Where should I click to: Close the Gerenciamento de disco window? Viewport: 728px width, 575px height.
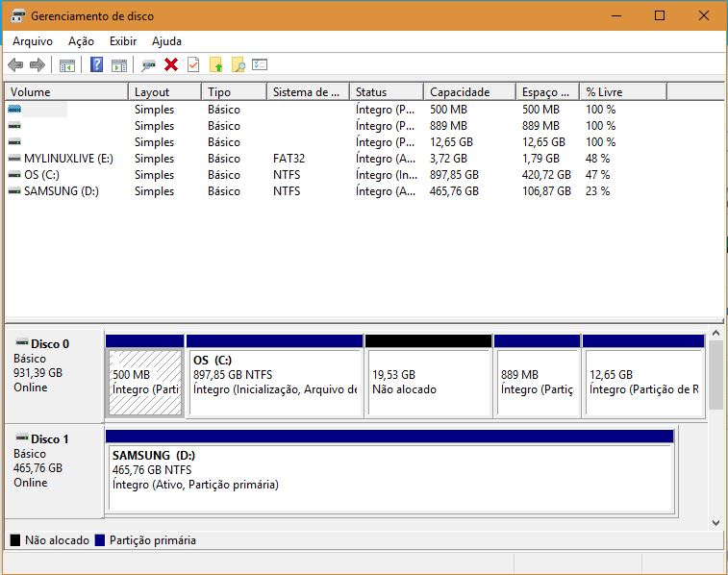click(703, 15)
